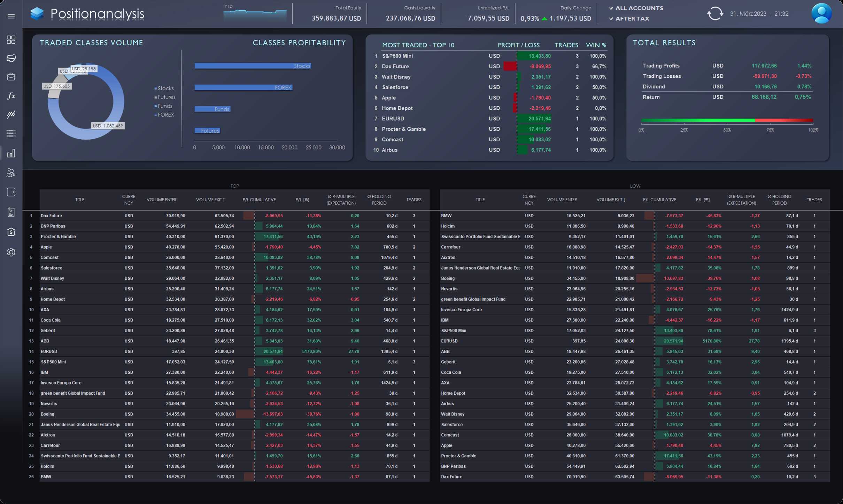Click Return value 68.168,12
Screen dimensions: 843x504
[x=764, y=97]
